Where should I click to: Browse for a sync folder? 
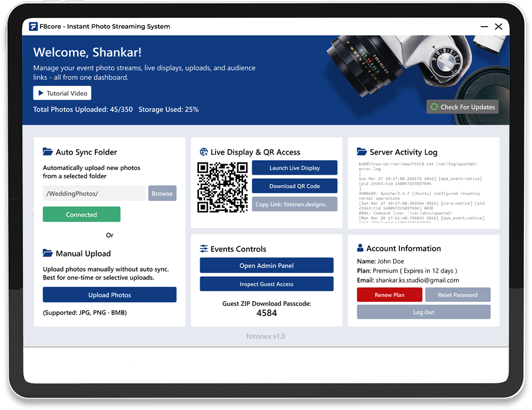tap(162, 193)
